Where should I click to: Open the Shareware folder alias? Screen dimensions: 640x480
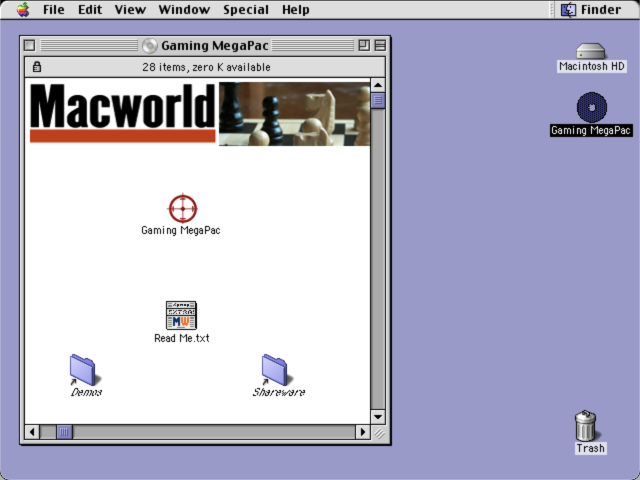[275, 370]
